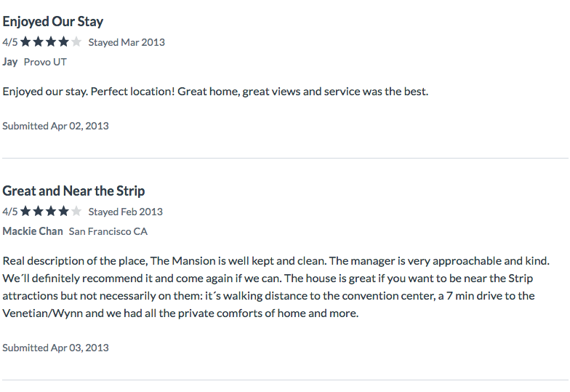Click the 4/5 score on Mackie's review
This screenshot has width=570, height=392.
[x=10, y=212]
